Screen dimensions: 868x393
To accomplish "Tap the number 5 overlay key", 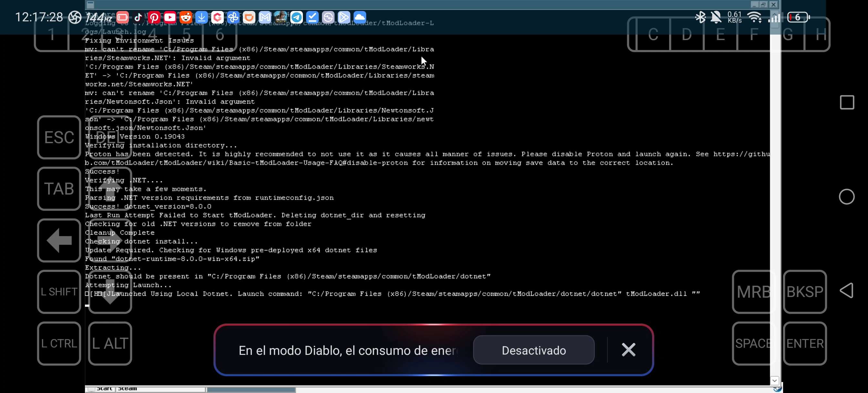I will tap(186, 34).
